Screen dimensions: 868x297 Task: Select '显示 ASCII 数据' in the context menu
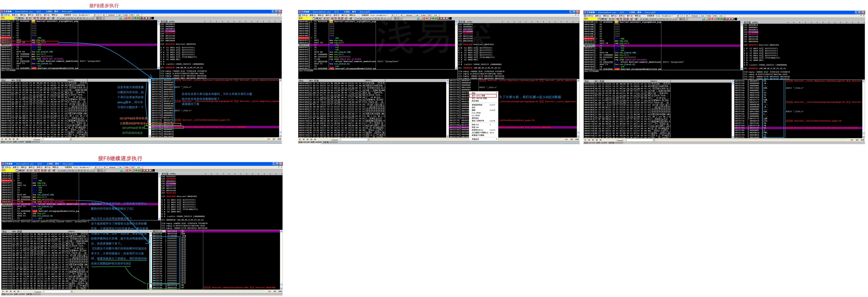click(478, 96)
